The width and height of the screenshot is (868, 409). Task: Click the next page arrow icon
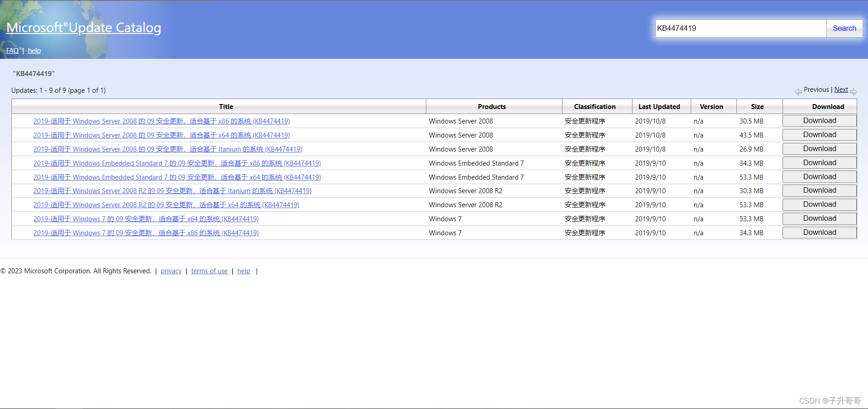(853, 92)
